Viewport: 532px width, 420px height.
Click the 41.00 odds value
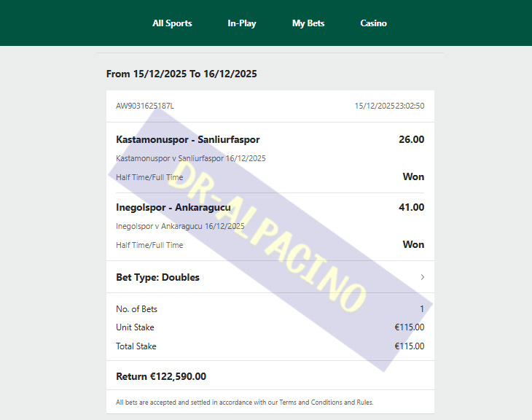(411, 208)
